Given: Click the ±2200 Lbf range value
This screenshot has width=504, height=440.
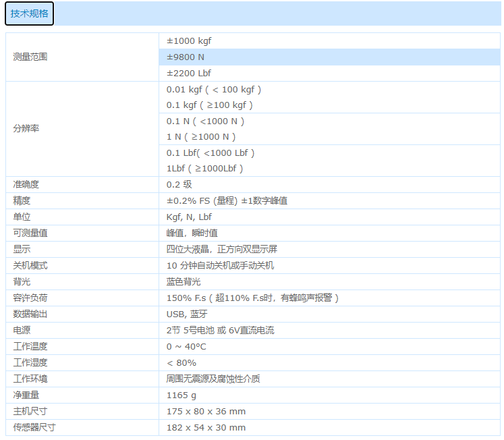Looking at the screenshot, I should [x=189, y=74].
